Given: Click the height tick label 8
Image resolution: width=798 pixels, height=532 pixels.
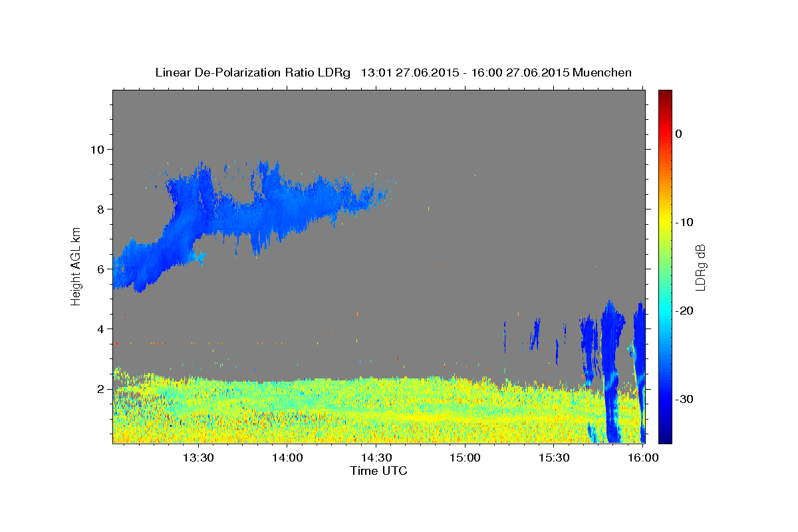Looking at the screenshot, I should [102, 209].
